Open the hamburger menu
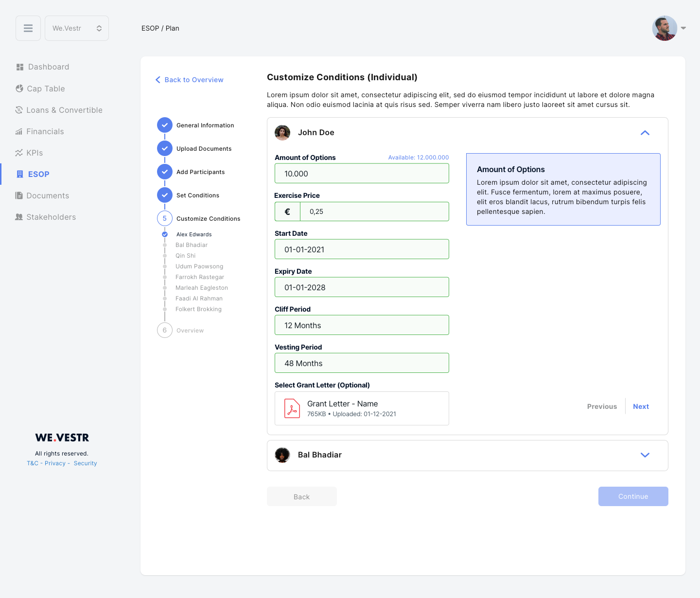700x598 pixels. [28, 28]
